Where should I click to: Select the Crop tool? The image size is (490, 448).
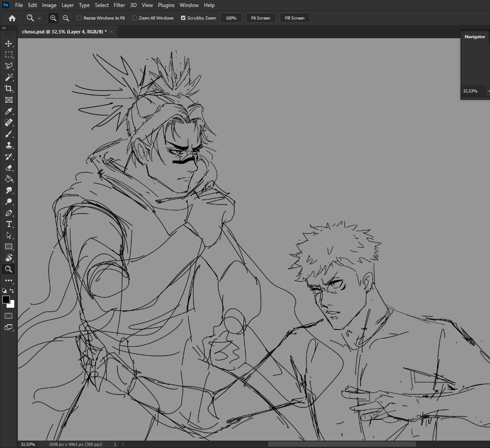(x=9, y=89)
